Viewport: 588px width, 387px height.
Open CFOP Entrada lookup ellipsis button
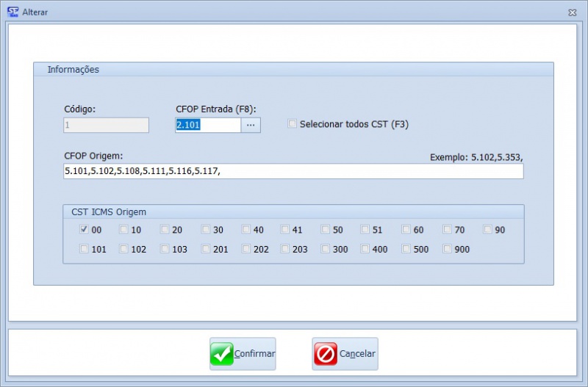point(251,125)
